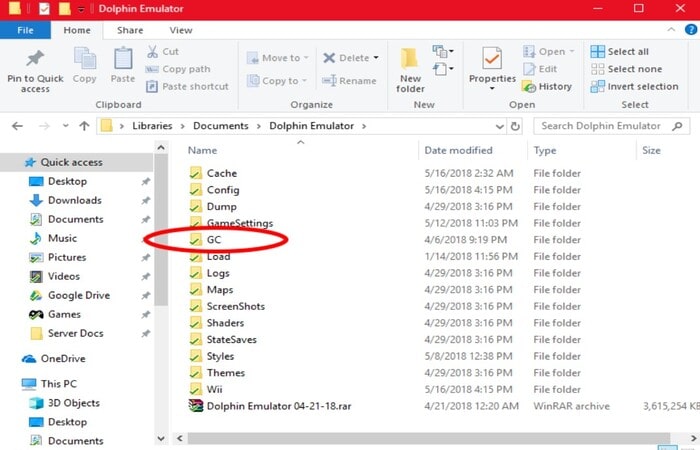Open recent locations dropdown arrow

point(66,126)
